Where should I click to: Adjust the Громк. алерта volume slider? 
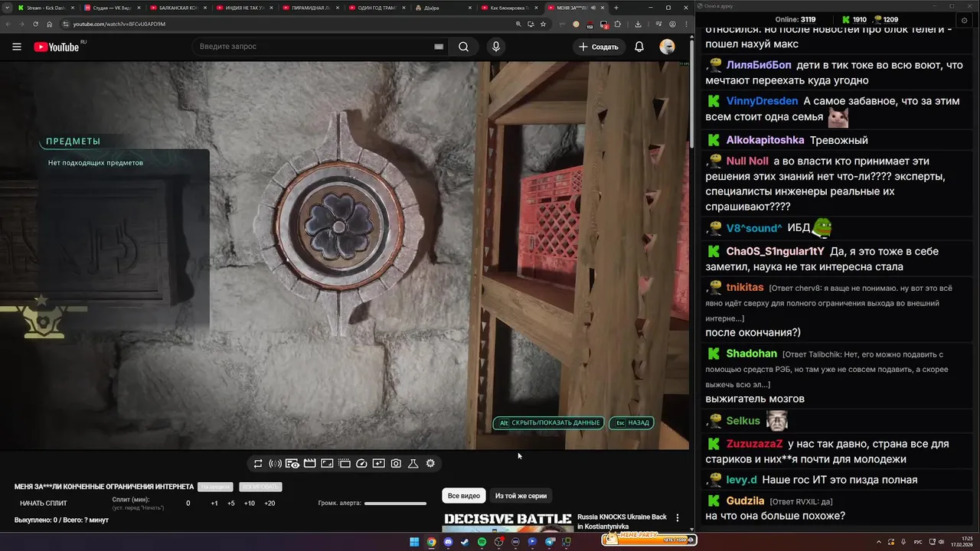pos(395,503)
